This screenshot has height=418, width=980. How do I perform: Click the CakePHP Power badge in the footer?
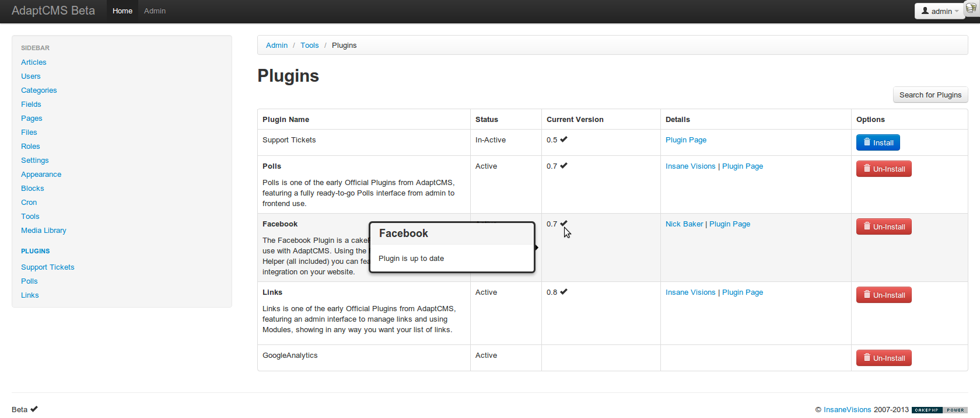click(x=939, y=410)
